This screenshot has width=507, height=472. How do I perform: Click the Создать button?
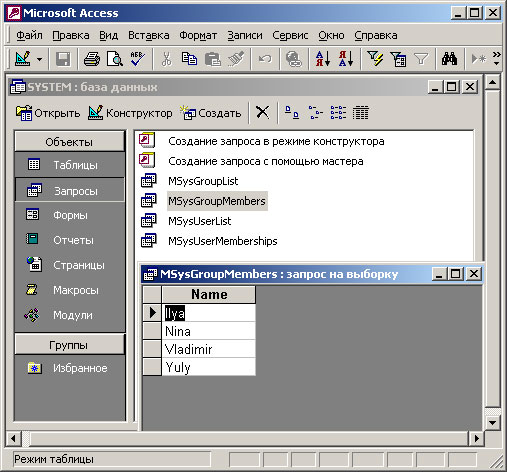pos(211,113)
